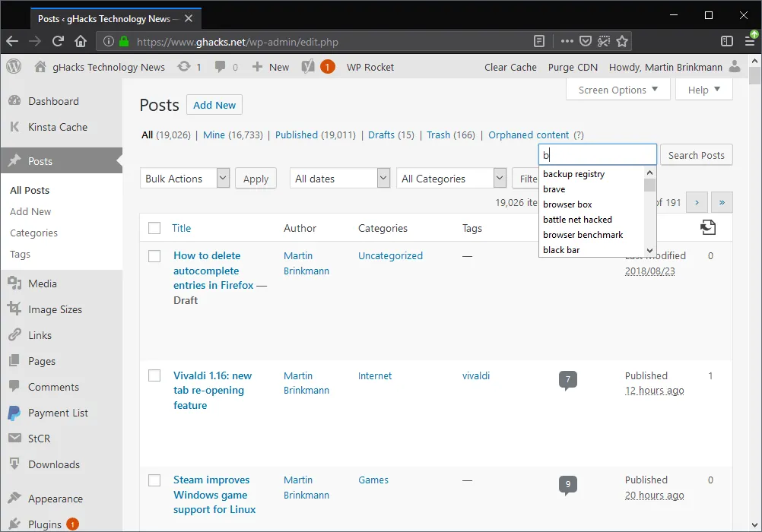The image size is (762, 532).
Task: Click the autocomplete list scrollbar down arrow
Action: coord(649,251)
